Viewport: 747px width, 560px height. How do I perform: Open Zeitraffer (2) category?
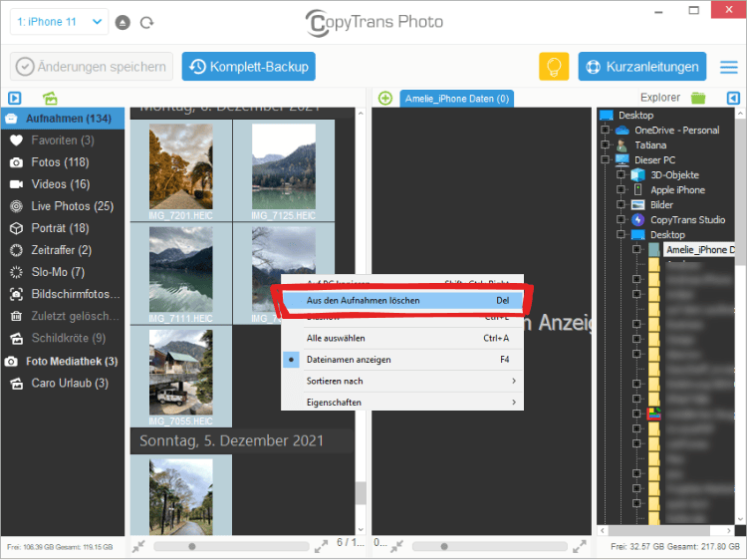point(63,250)
